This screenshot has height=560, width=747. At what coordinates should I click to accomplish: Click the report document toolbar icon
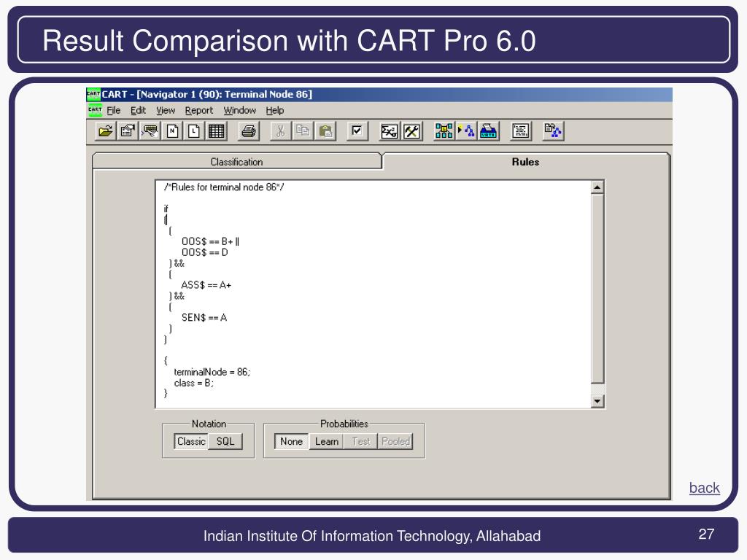pyautogui.click(x=520, y=131)
